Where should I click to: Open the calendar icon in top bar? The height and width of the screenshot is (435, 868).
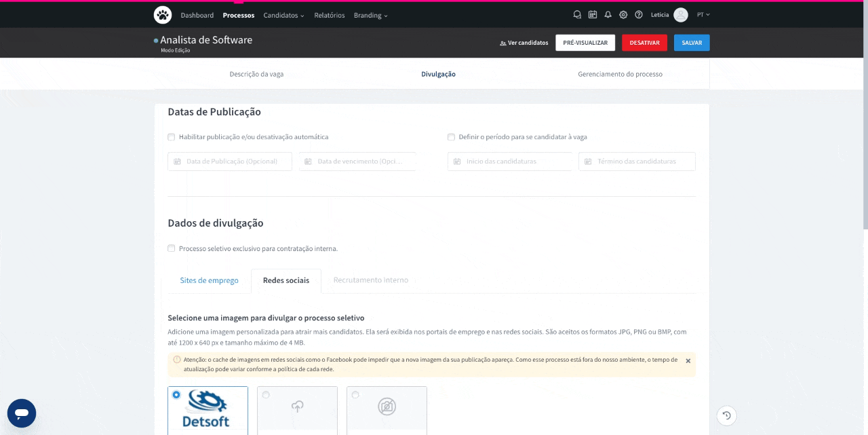593,15
